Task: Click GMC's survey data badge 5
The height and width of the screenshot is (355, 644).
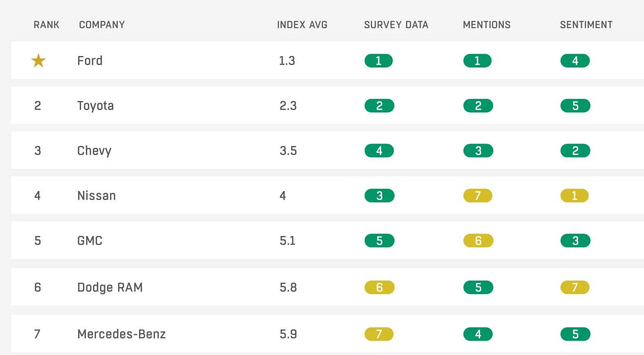Action: pos(379,240)
